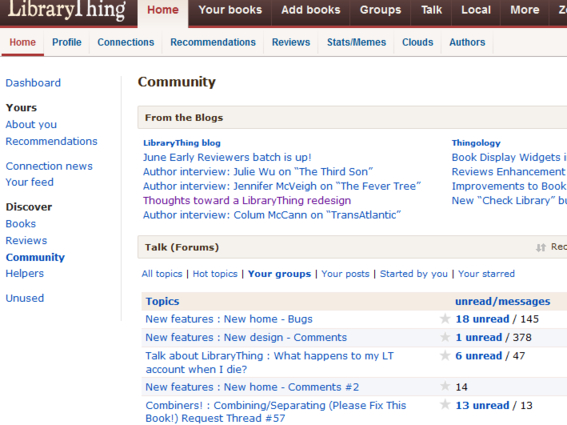The image size is (567, 425).
Task: Open the Connections sub-tab
Action: click(x=126, y=42)
